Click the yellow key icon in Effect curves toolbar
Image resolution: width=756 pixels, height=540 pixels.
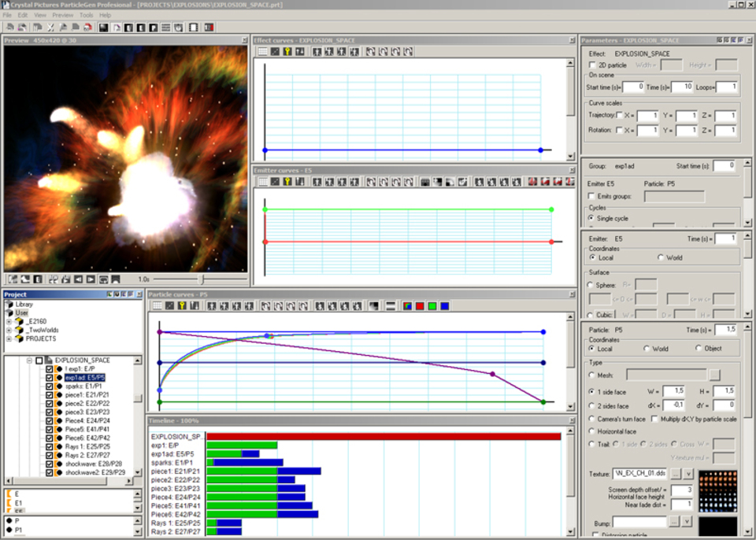coord(287,52)
